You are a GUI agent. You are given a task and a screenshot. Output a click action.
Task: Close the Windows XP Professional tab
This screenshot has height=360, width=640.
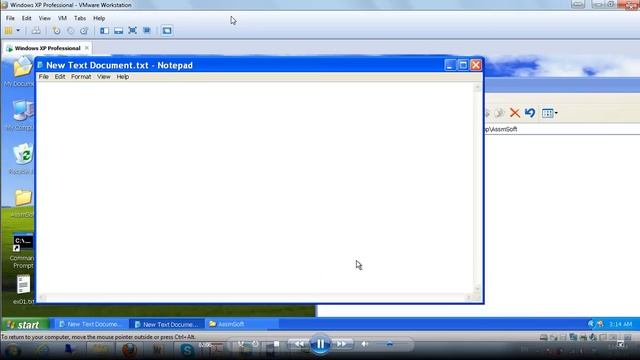pyautogui.click(x=87, y=48)
